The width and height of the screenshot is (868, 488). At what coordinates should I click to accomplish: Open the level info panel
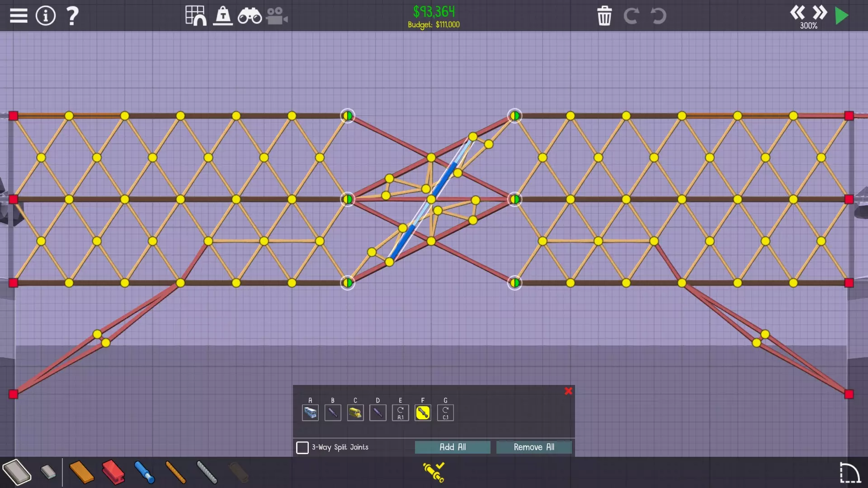pyautogui.click(x=45, y=16)
